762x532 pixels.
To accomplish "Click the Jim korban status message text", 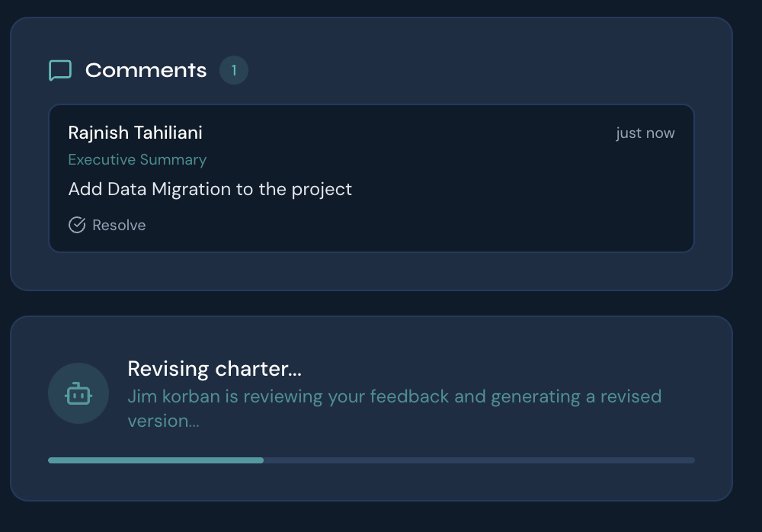I will click(395, 409).
